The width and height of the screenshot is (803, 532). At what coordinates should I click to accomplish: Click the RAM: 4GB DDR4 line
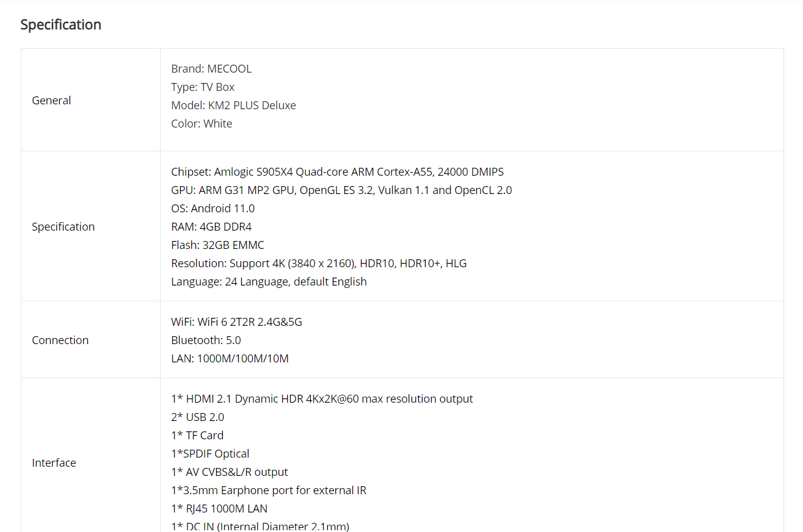tap(211, 226)
